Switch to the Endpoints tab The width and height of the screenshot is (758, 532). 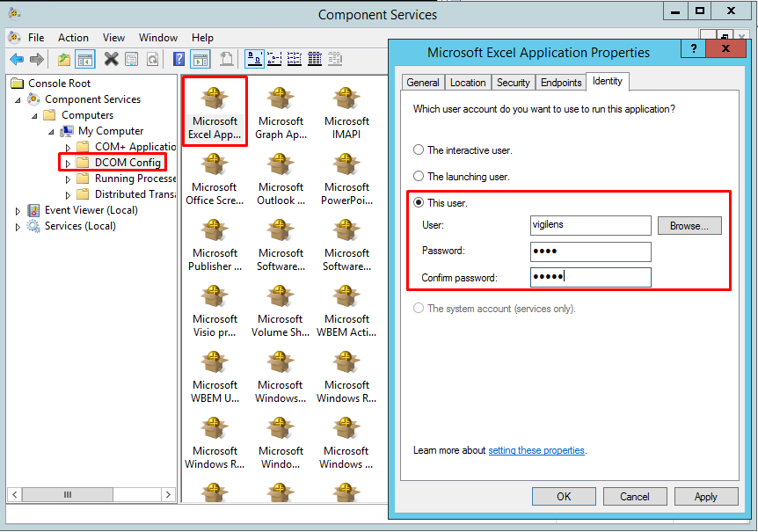tap(561, 83)
